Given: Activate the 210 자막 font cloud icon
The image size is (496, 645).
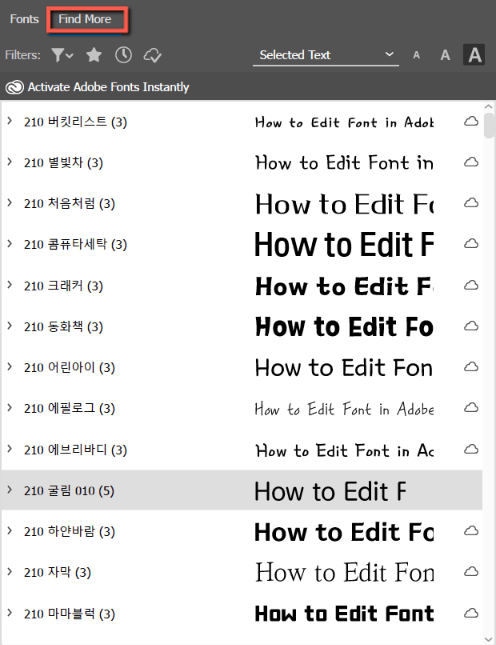Looking at the screenshot, I should click(471, 571).
